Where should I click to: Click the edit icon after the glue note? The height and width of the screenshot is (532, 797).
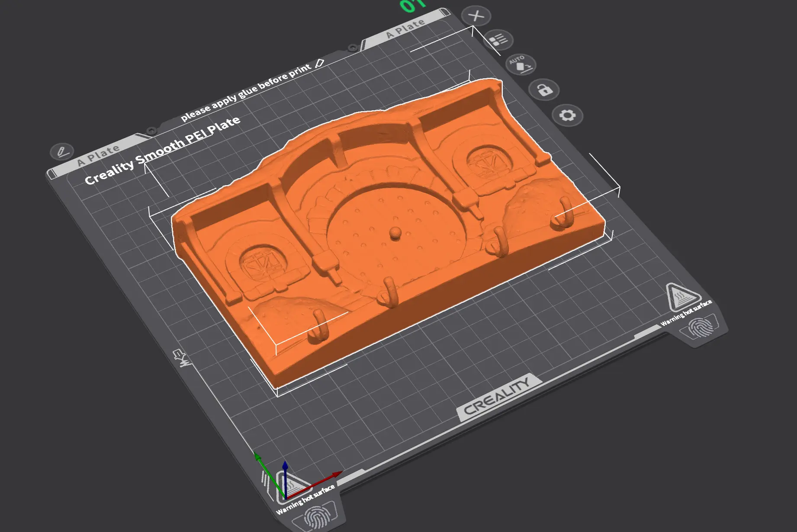(x=320, y=63)
